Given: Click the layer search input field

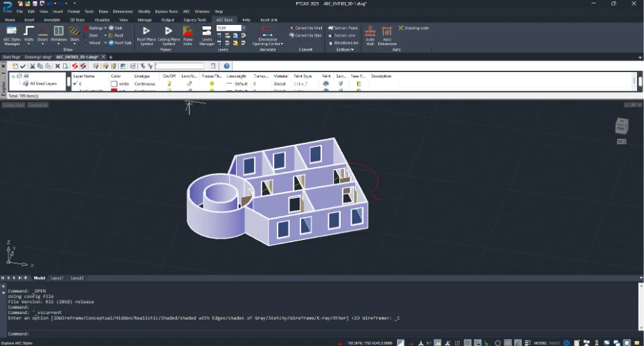Looking at the screenshot, I should 180,66.
